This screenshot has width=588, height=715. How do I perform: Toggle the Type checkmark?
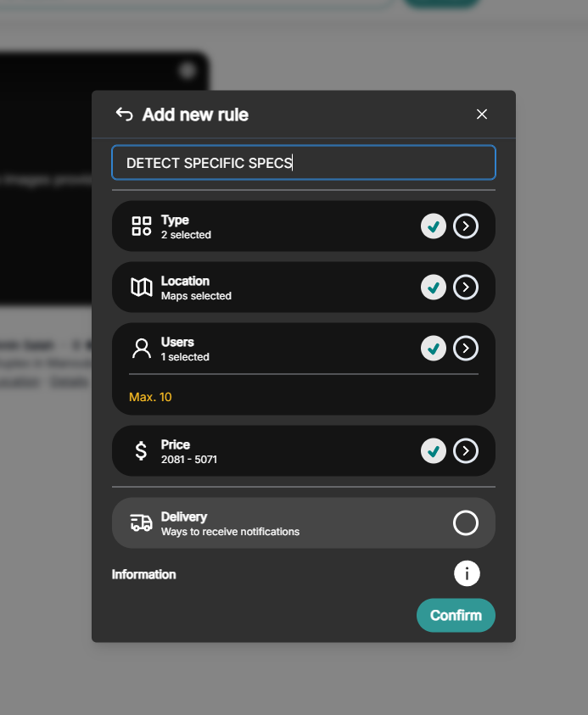pos(434,226)
